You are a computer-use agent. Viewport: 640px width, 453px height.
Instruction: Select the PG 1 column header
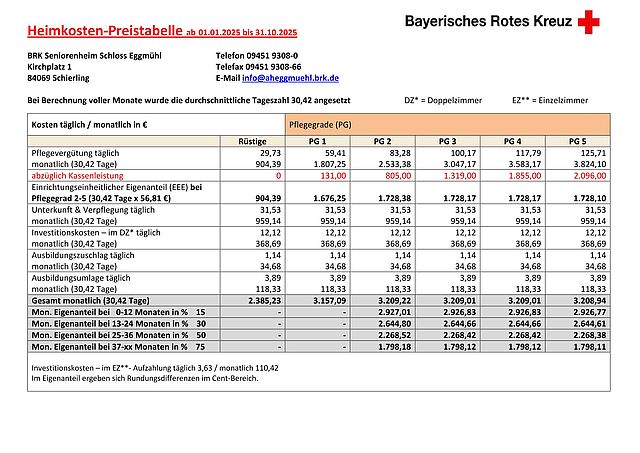318,141
